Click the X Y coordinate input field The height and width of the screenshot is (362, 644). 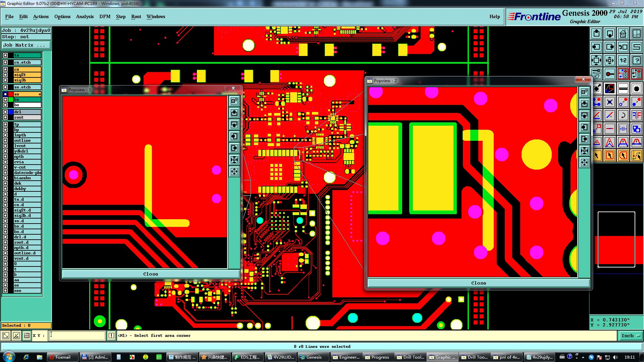(x=77, y=336)
